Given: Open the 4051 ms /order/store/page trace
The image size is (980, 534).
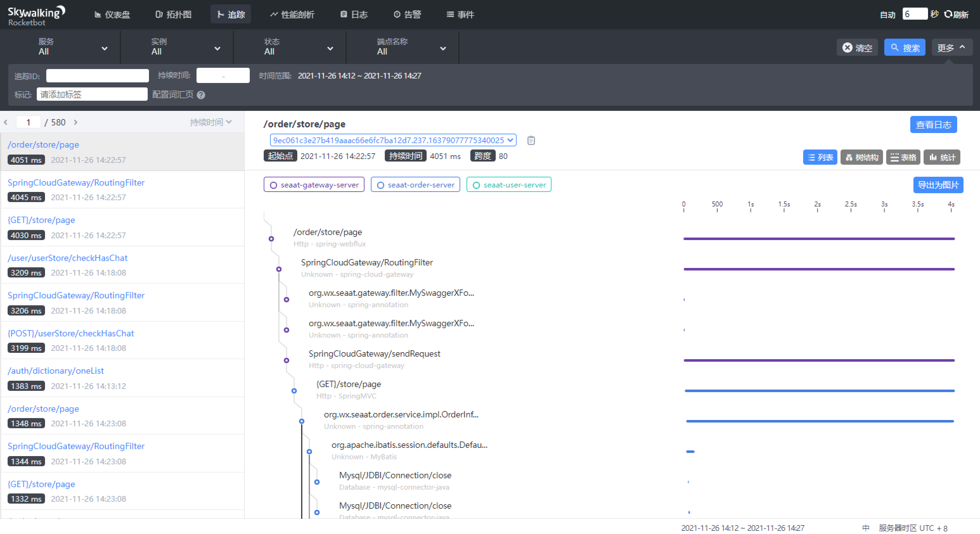Looking at the screenshot, I should (x=122, y=152).
